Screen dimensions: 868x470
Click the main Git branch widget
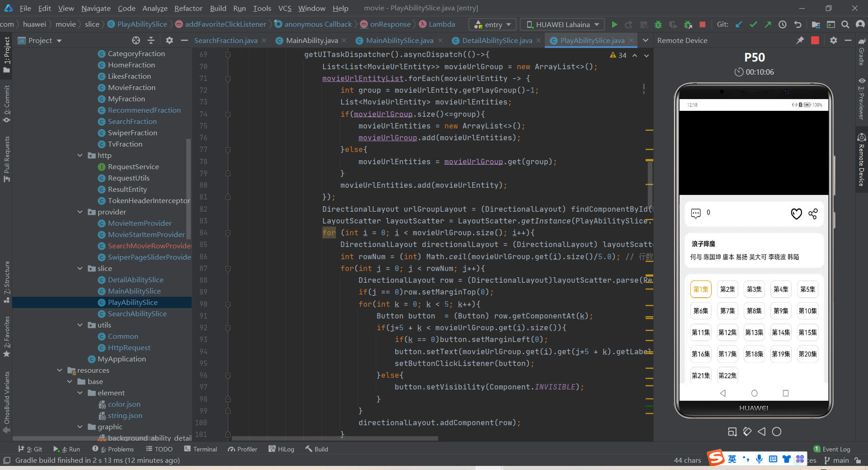(x=837, y=460)
